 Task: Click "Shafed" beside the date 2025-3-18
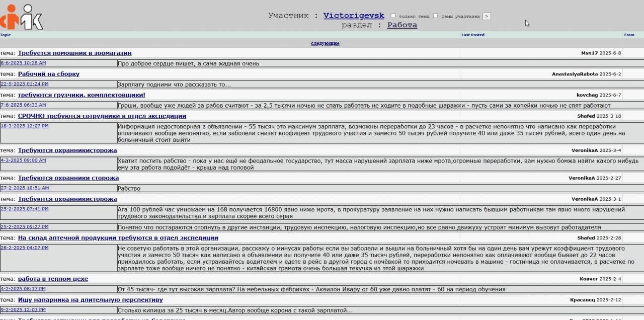click(x=586, y=116)
